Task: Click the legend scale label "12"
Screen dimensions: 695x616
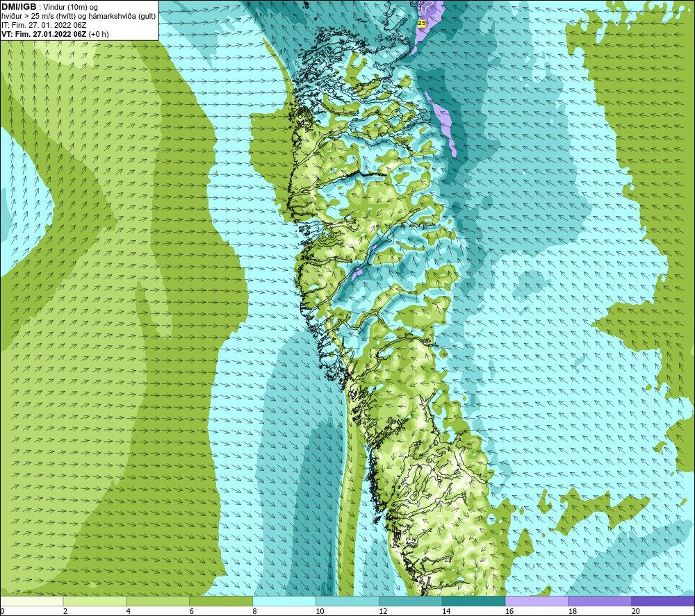Action: (x=383, y=611)
